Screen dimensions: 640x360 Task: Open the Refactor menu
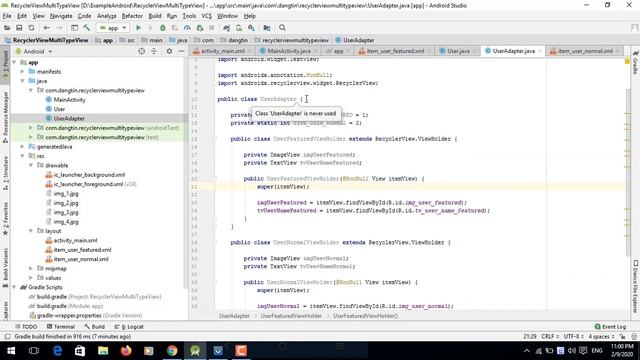[132, 16]
